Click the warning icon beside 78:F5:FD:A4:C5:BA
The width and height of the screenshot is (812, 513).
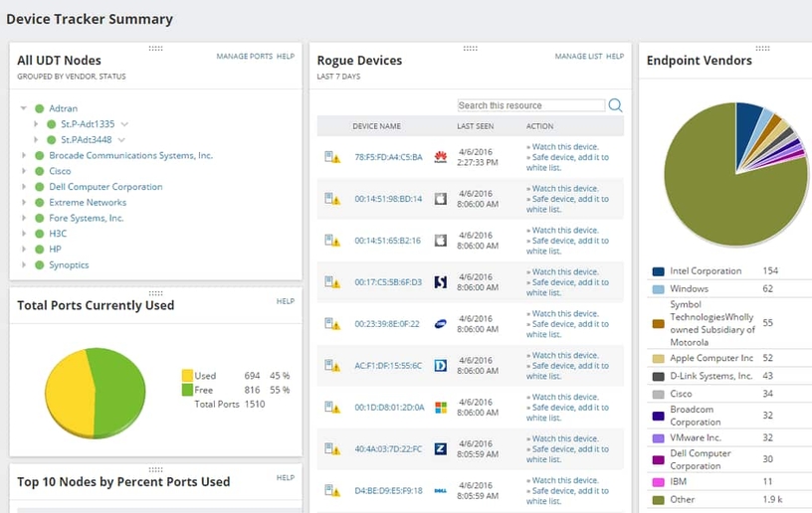331,157
